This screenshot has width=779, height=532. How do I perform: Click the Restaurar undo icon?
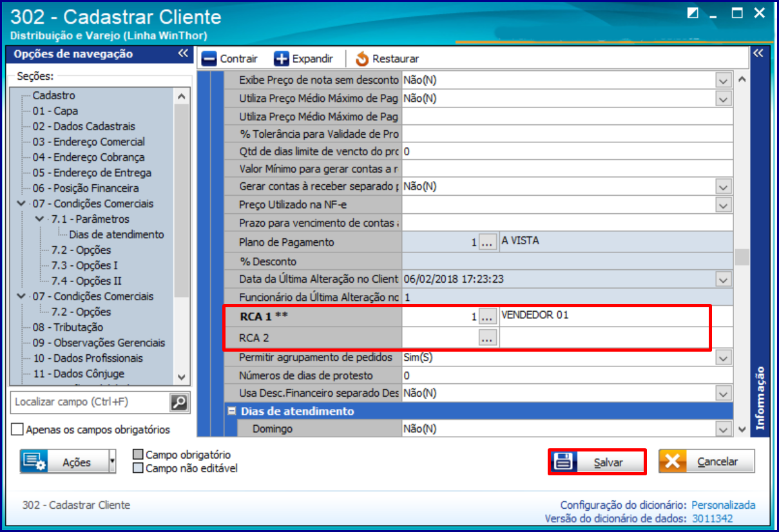(362, 59)
